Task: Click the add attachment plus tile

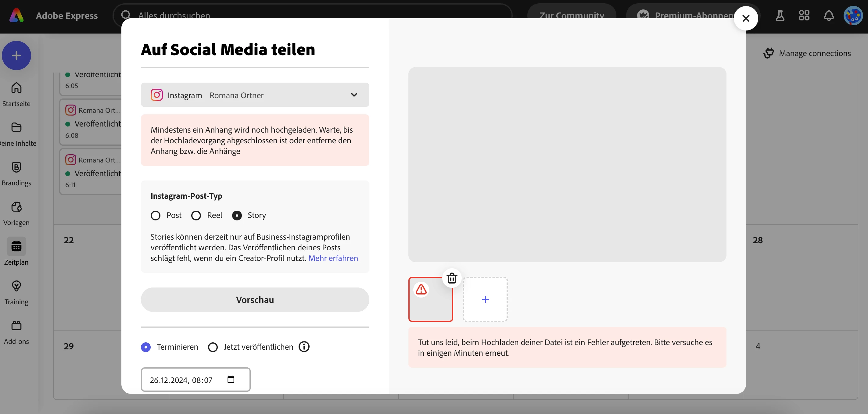Action: [x=485, y=299]
